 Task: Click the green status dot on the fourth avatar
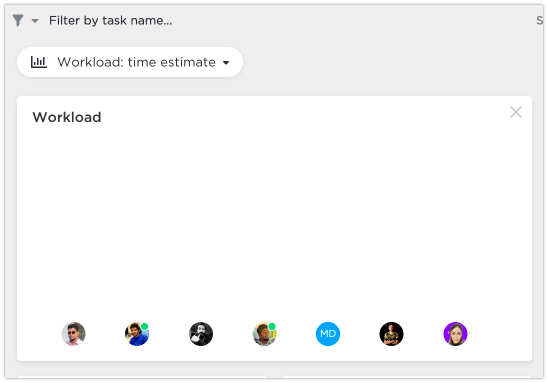(272, 326)
